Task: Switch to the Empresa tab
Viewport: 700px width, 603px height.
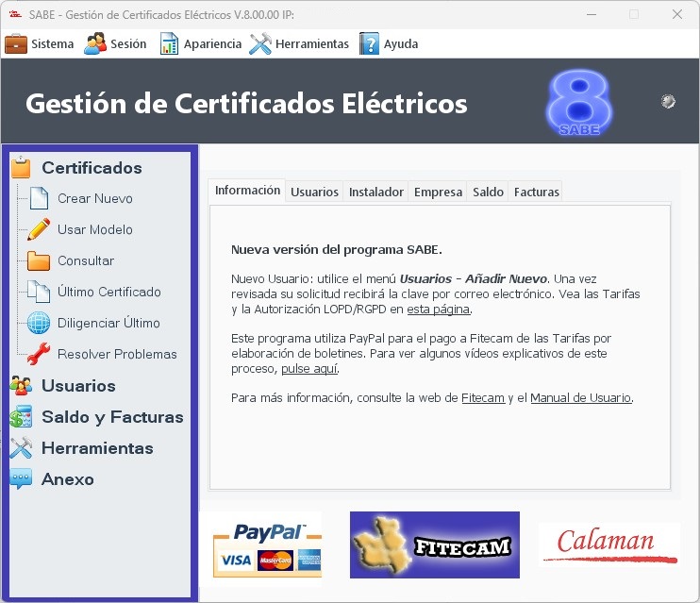Action: pyautogui.click(x=438, y=193)
